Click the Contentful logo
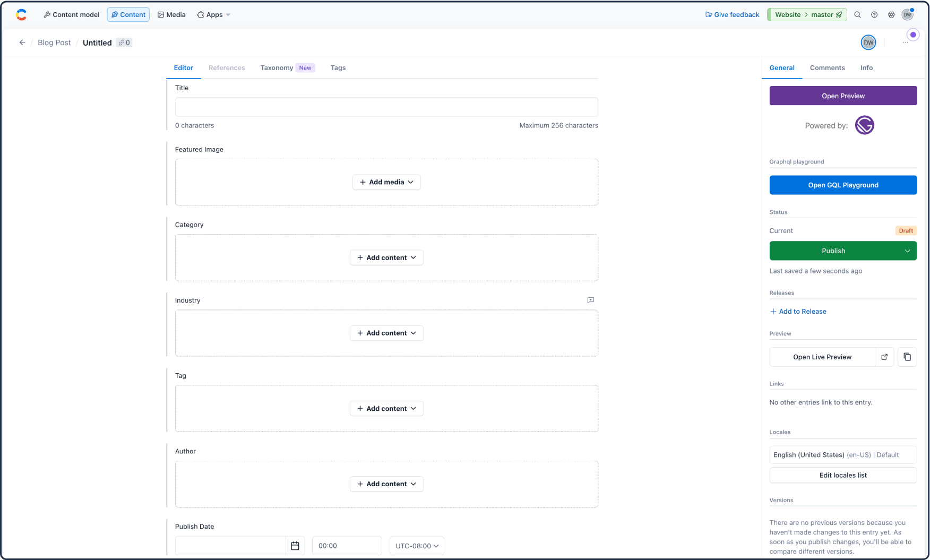 (21, 14)
